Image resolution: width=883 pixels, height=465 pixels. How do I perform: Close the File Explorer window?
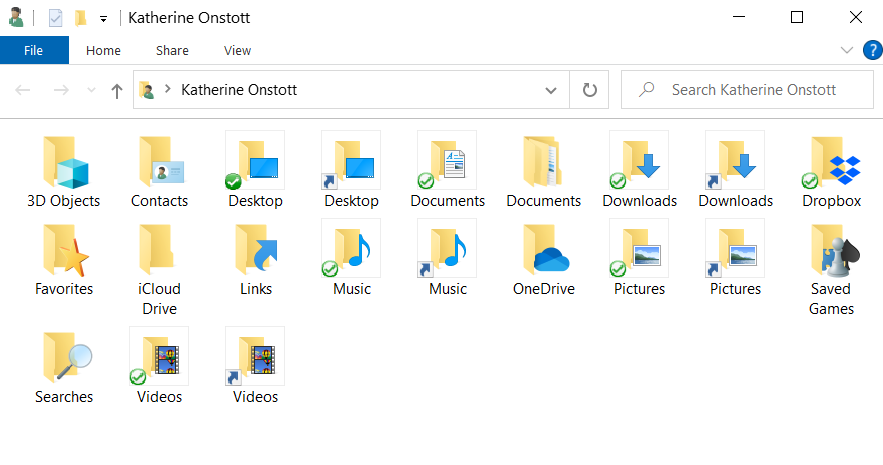[855, 17]
